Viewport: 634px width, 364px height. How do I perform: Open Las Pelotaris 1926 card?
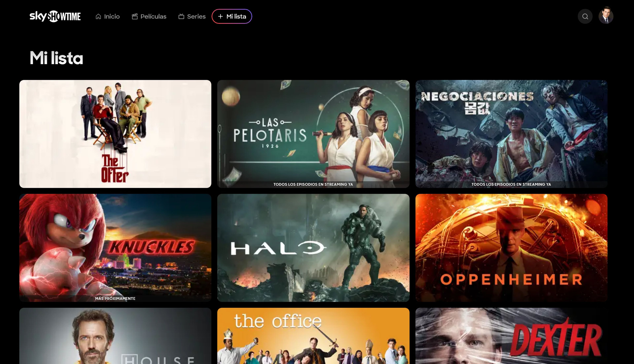(x=313, y=134)
